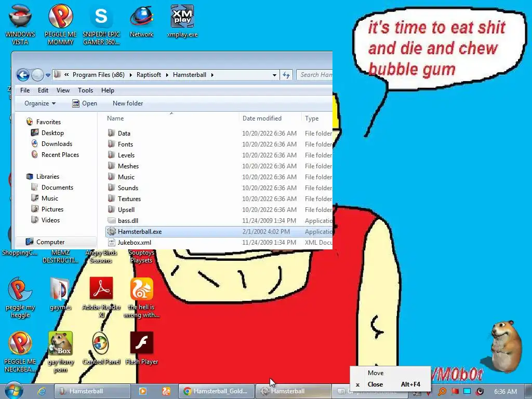Click the speaker volume tray icon
Viewport: 532px width, 399px height.
point(480,392)
